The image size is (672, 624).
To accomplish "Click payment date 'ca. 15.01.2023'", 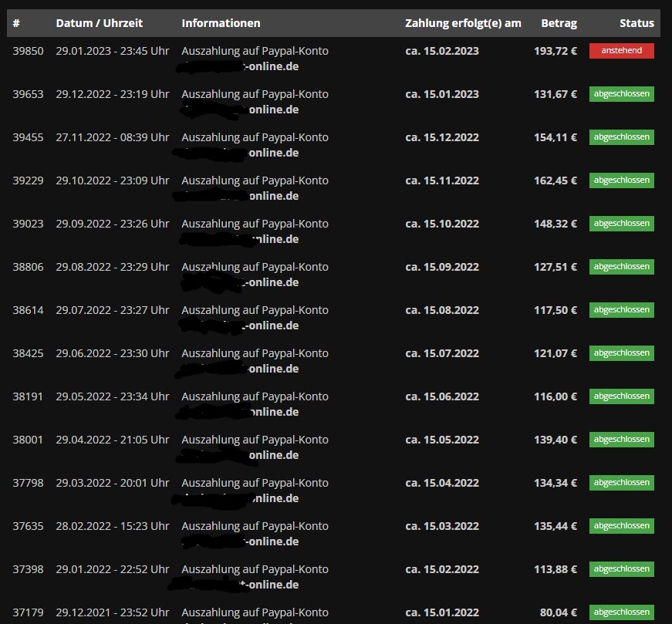I will pyautogui.click(x=442, y=94).
